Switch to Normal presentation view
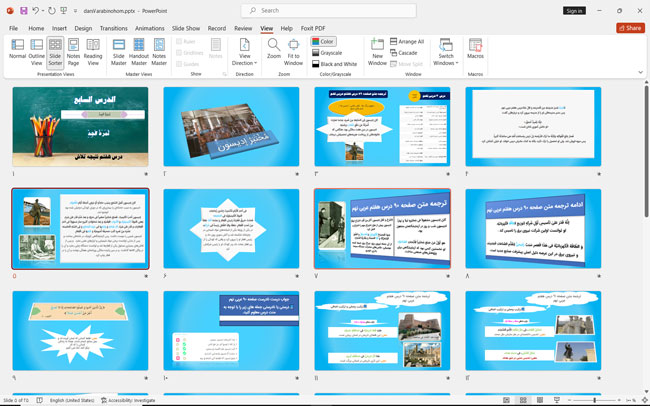Screen dimensions: 650x406 [17, 49]
